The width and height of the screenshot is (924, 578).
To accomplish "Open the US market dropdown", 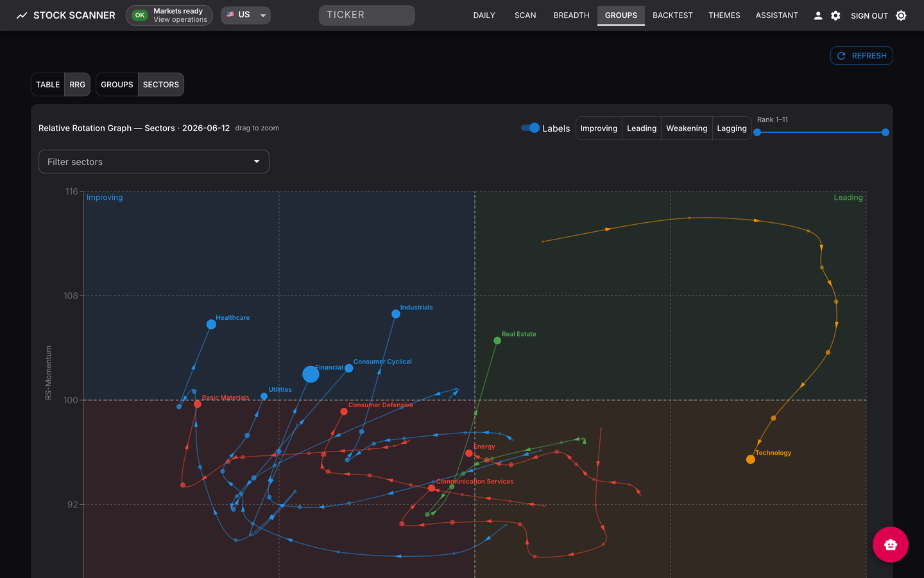I will (246, 15).
